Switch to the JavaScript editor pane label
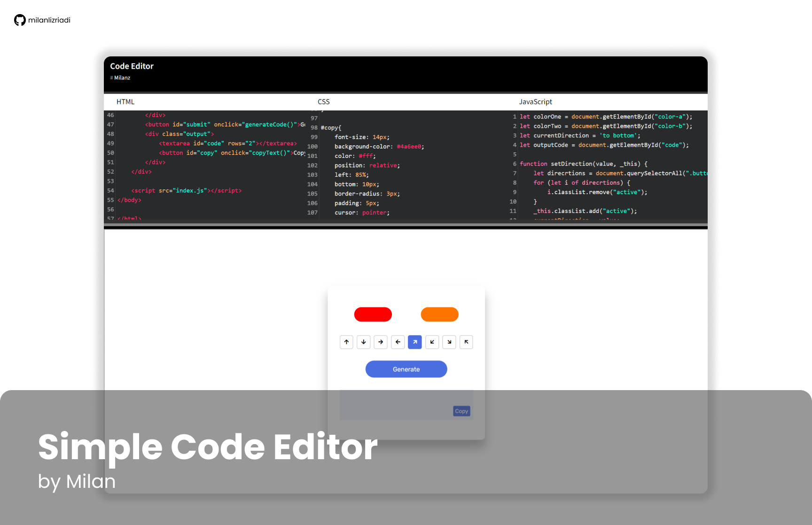The width and height of the screenshot is (812, 525). (x=536, y=102)
